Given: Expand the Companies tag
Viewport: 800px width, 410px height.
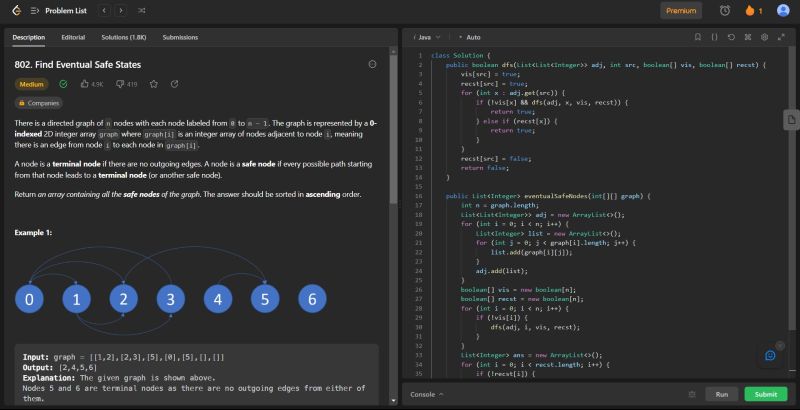Looking at the screenshot, I should (x=39, y=103).
